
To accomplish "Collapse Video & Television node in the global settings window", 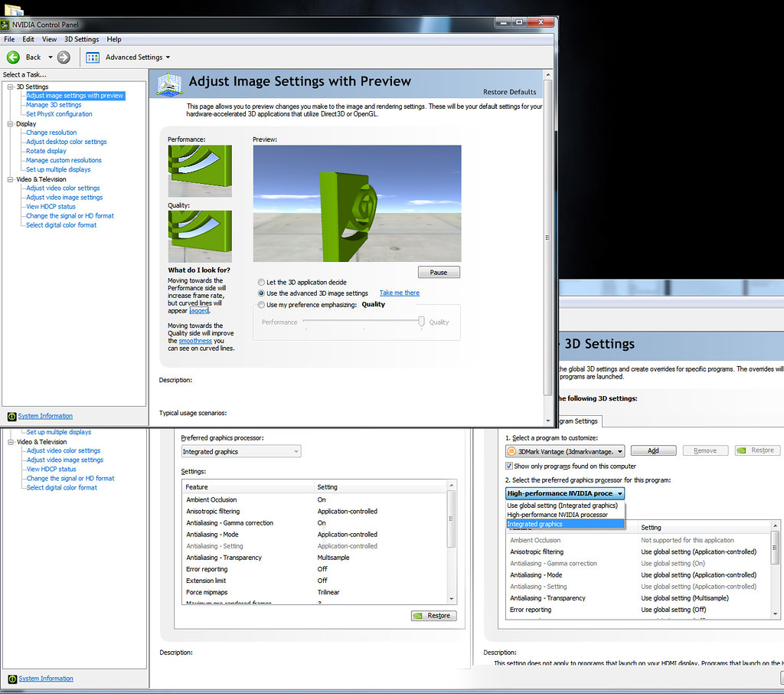I will pyautogui.click(x=11, y=442).
